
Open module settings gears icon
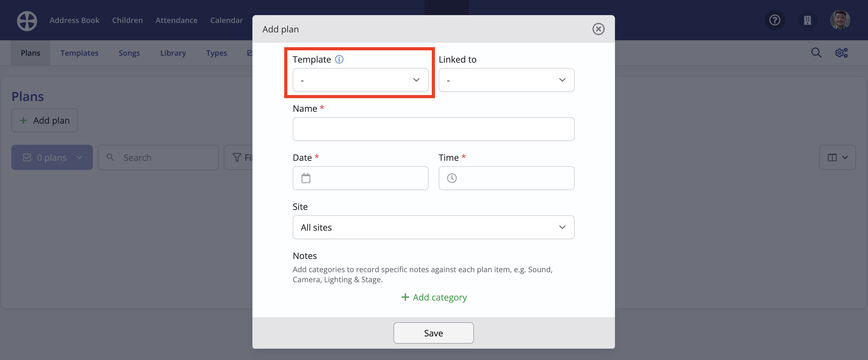(x=841, y=53)
